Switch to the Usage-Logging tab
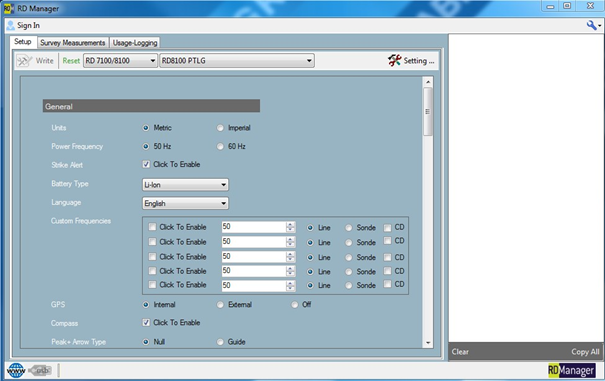Image resolution: width=605 pixels, height=381 pixels. [135, 42]
